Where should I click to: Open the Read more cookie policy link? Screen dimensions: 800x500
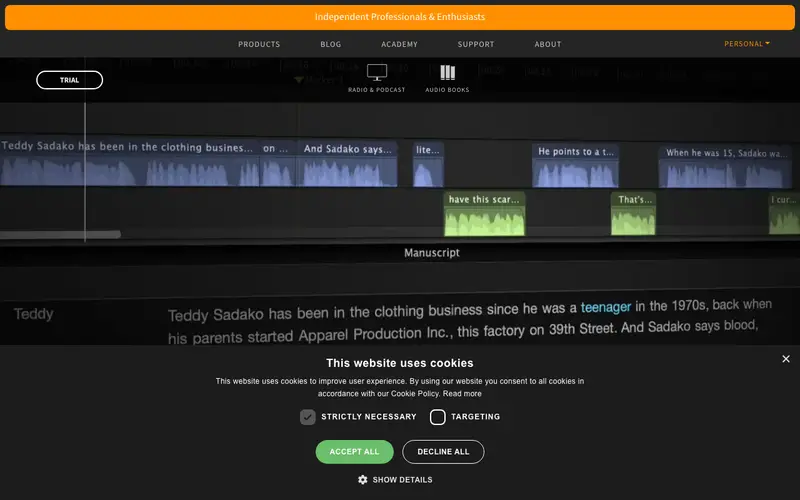pyautogui.click(x=462, y=393)
